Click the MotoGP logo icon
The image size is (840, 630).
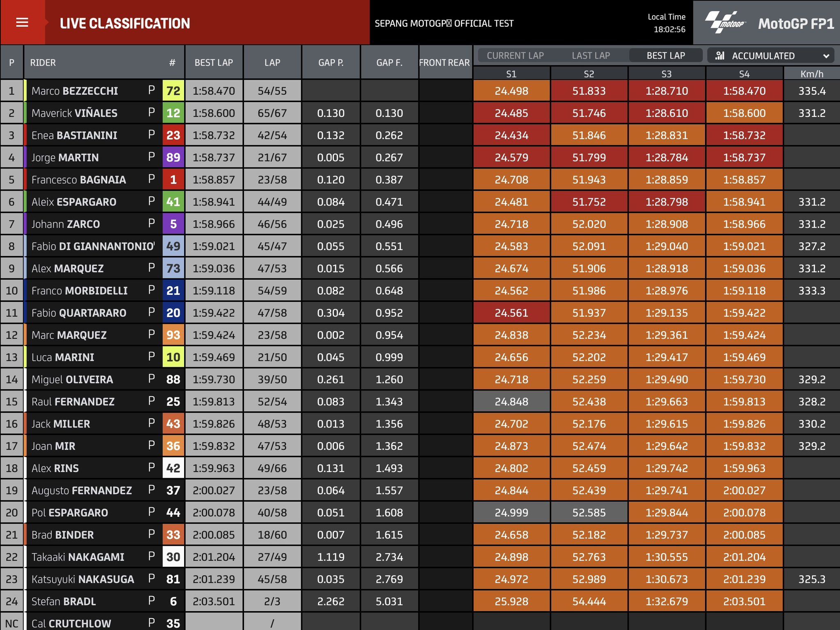725,23
